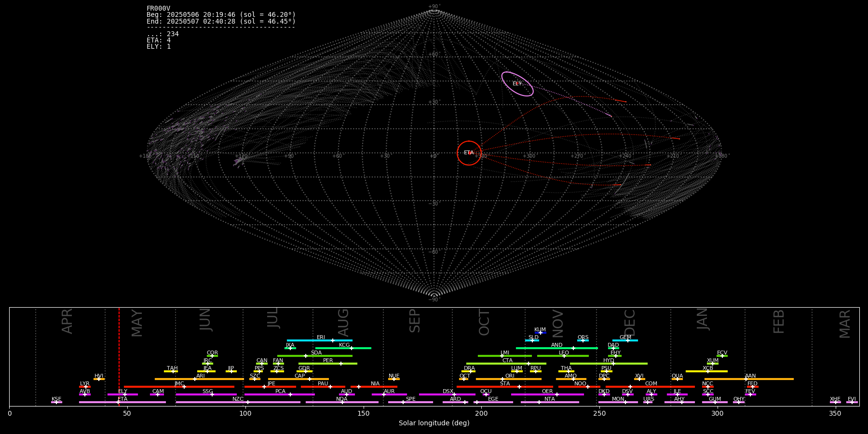Click the +90° latitude label atop the map
The width and height of the screenshot is (868, 434).
[x=434, y=7]
